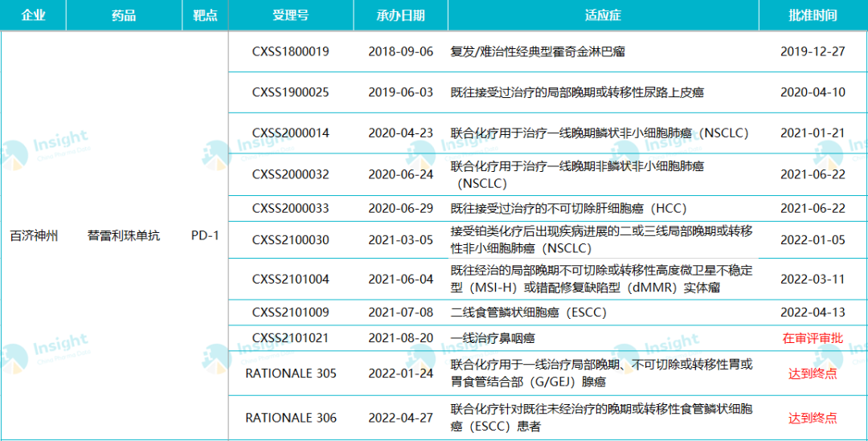Click the 药品 column header
This screenshot has width=868, height=441.
coord(124,15)
